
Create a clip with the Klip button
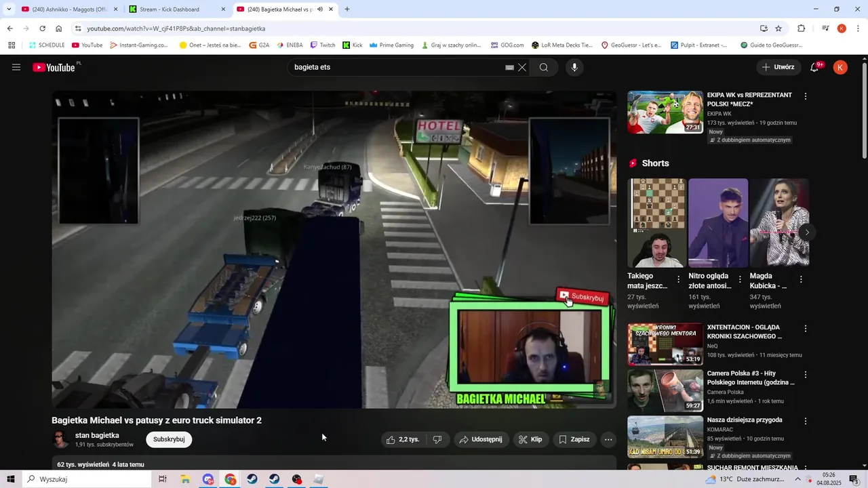click(530, 439)
